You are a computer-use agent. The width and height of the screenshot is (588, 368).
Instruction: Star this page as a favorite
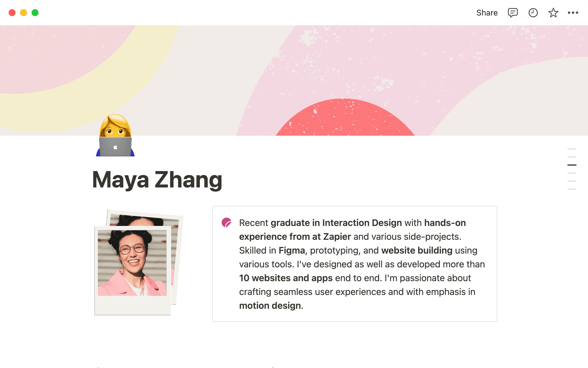[553, 12]
